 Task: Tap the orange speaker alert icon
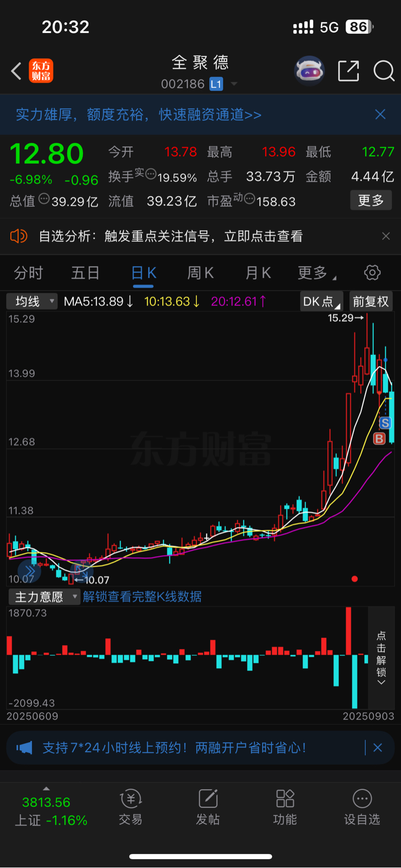coord(18,236)
